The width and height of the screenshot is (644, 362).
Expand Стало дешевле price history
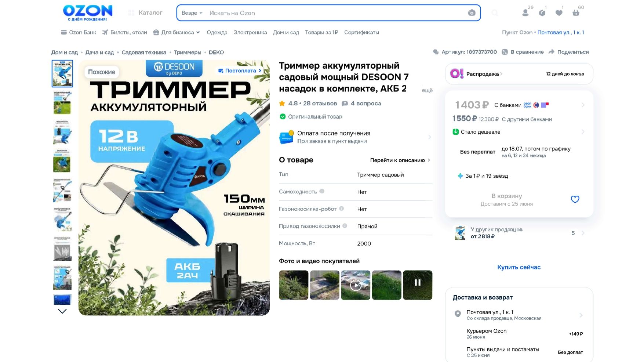coord(519,132)
